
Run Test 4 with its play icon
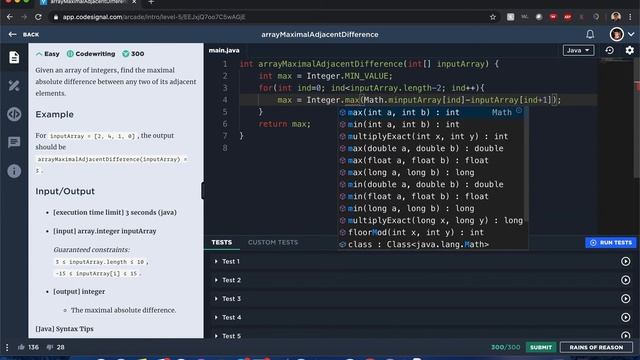click(626, 317)
